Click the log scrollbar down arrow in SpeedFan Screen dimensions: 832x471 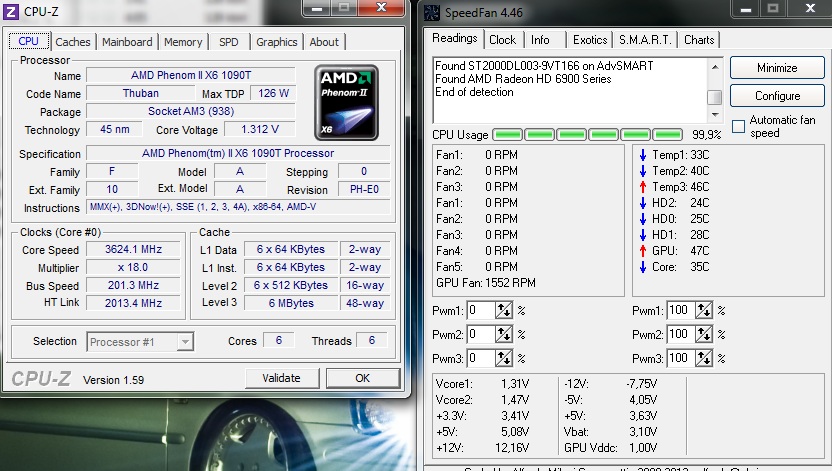[715, 115]
